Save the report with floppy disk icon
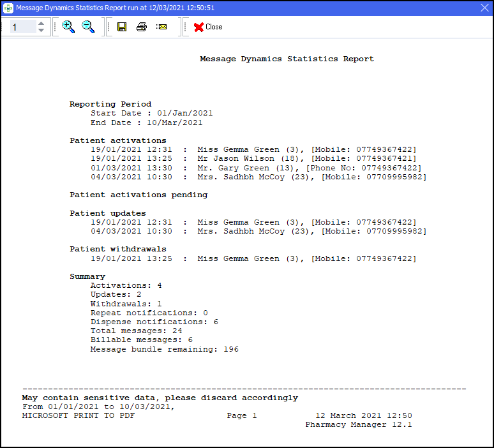Image resolution: width=494 pixels, height=448 pixels. point(122,27)
